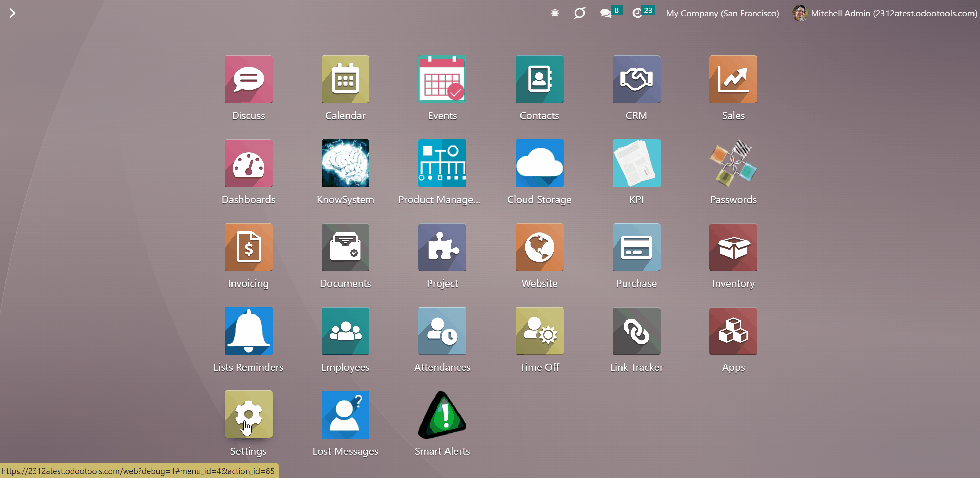The image size is (980, 478).
Task: Open the My Company (San Francisco) switcher
Action: tap(723, 13)
